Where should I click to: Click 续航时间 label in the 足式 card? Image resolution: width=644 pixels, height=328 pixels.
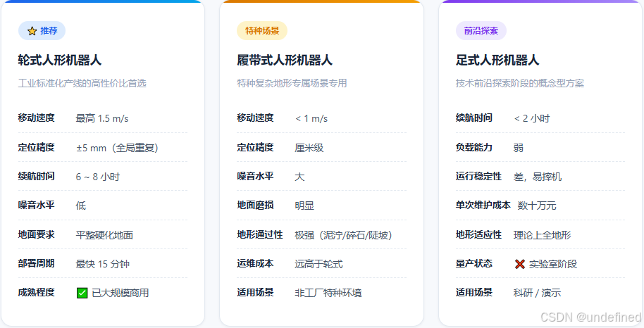(474, 118)
